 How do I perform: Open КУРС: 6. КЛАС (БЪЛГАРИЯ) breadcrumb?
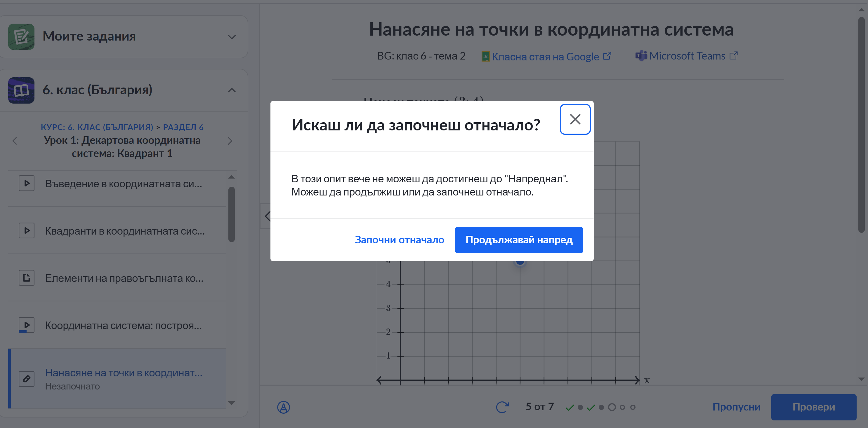(97, 127)
